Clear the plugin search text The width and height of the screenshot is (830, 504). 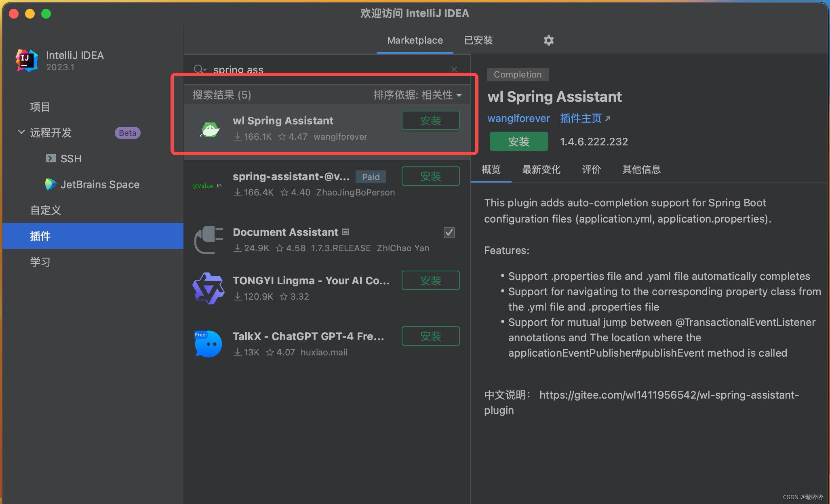tap(454, 69)
